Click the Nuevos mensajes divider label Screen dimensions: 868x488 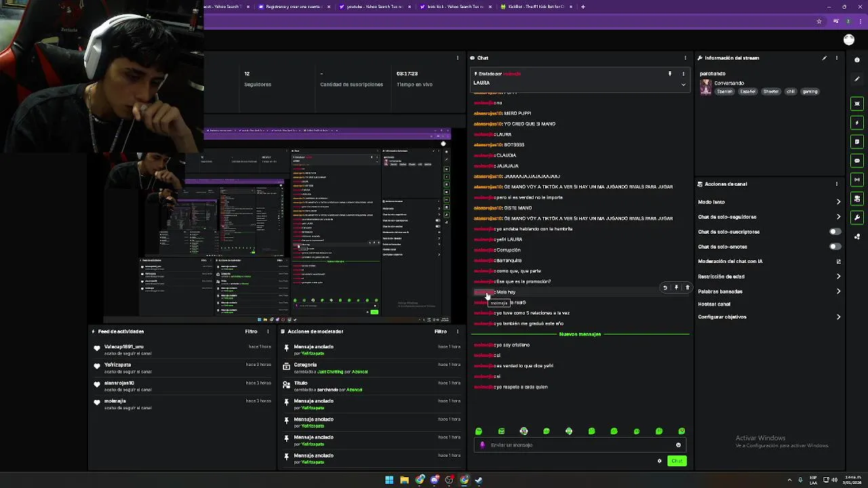(580, 334)
